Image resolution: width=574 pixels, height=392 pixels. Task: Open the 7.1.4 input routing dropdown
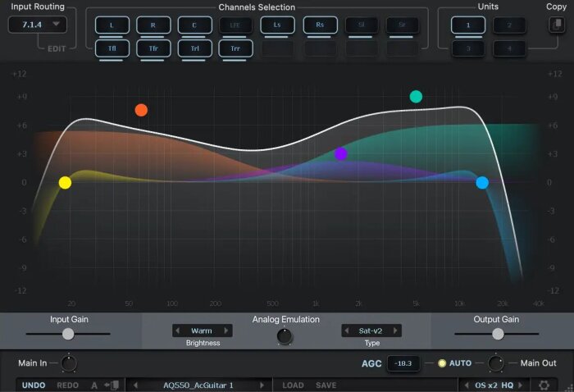38,25
